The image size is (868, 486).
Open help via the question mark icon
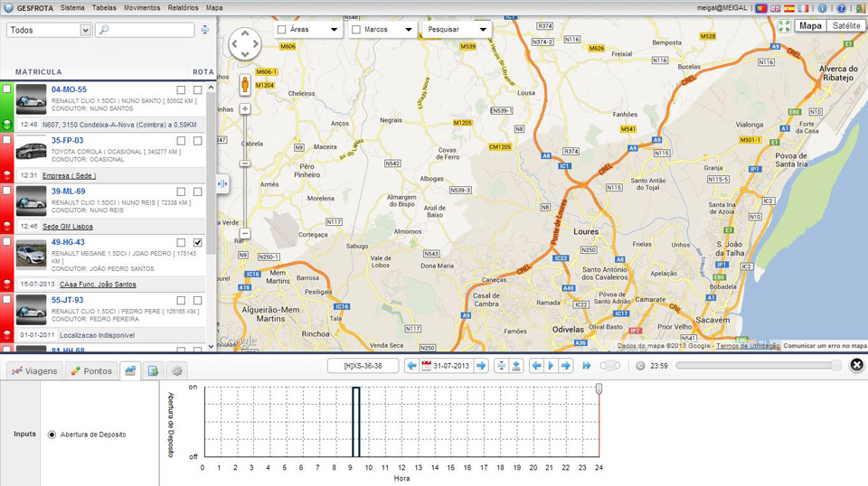click(x=842, y=8)
